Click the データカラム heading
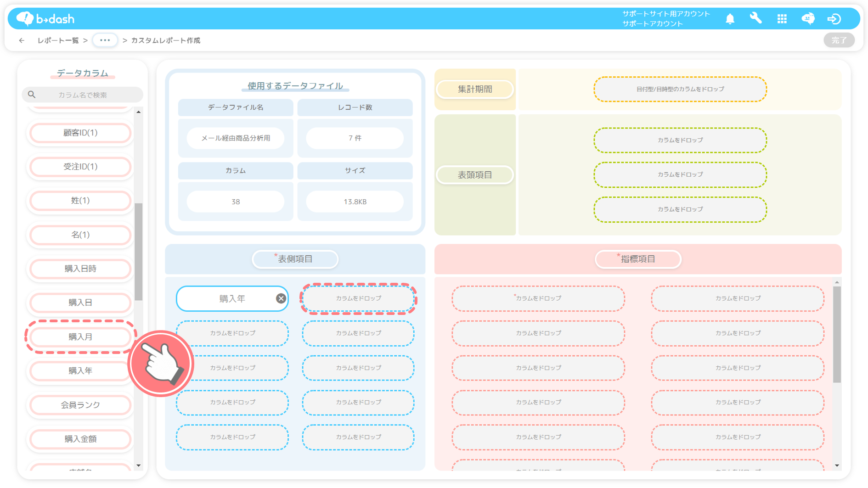 (x=83, y=73)
